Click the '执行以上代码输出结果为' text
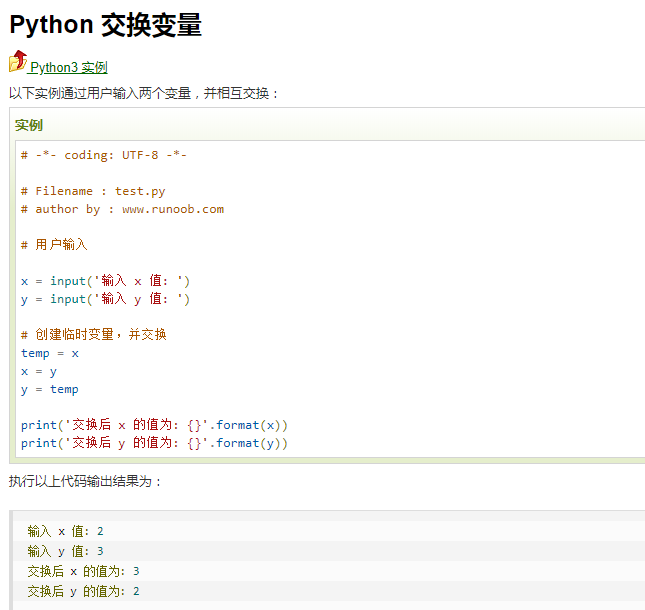This screenshot has width=645, height=610. click(85, 481)
